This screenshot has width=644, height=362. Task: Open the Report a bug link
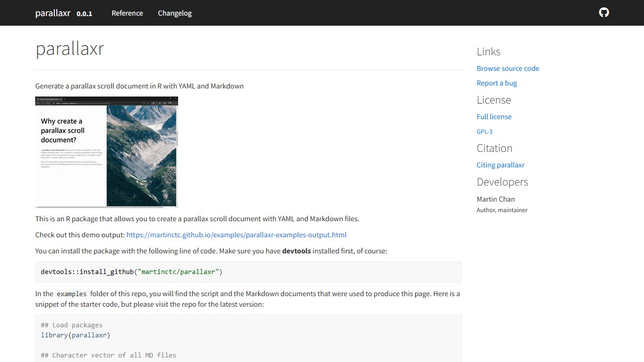(x=497, y=83)
